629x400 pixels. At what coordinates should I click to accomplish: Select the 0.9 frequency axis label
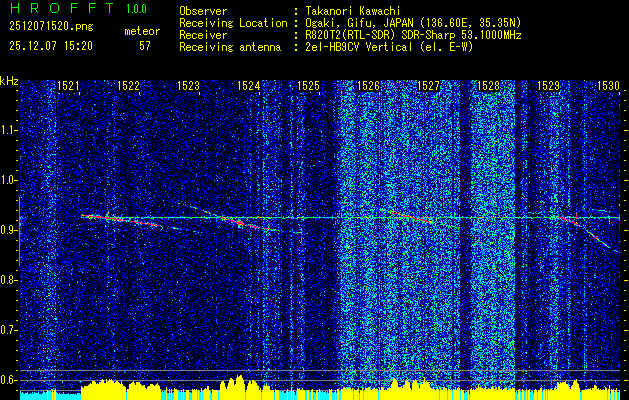[x=9, y=230]
